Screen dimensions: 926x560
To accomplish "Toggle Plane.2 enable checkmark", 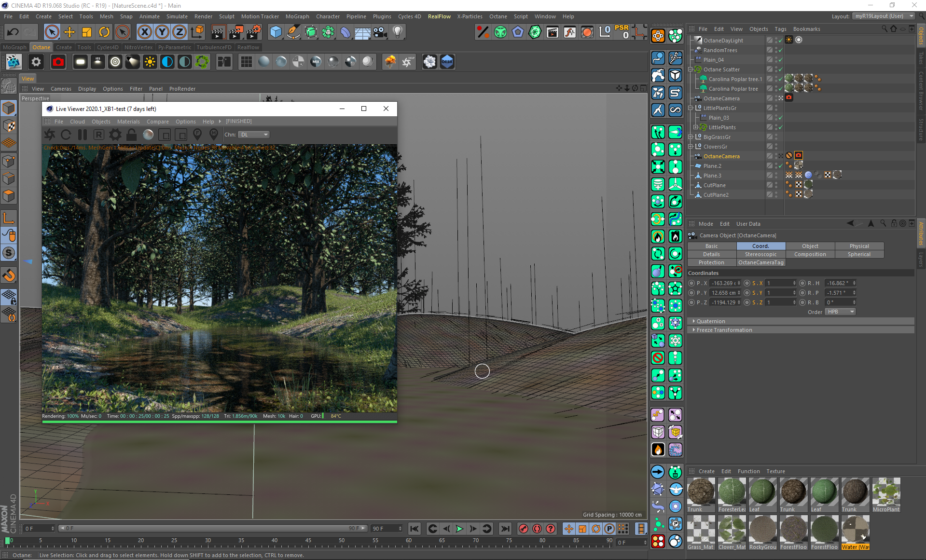I will pyautogui.click(x=781, y=166).
